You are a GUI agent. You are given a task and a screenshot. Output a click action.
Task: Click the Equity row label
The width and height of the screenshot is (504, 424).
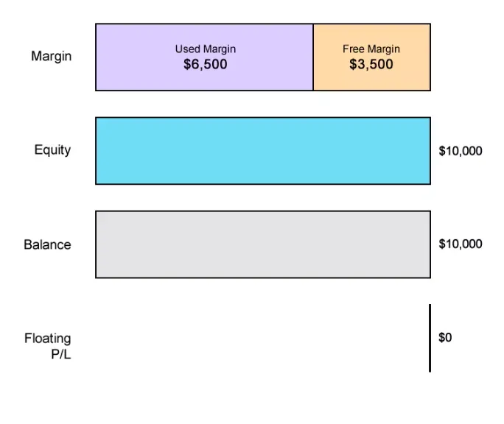pos(52,150)
